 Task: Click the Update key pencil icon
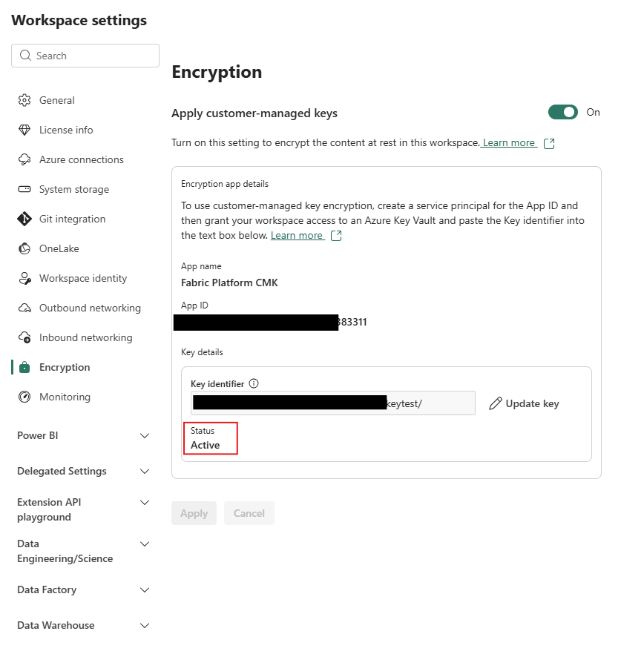coord(496,403)
